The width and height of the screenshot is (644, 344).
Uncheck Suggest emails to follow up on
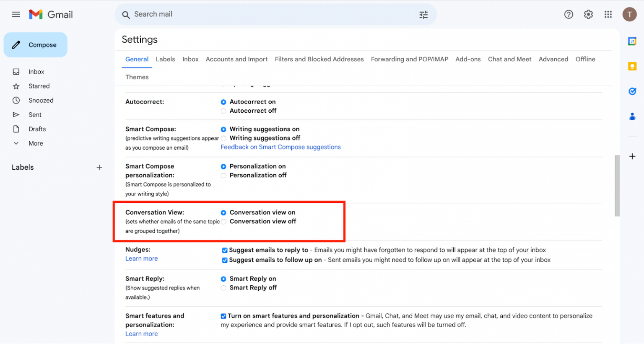pos(225,260)
